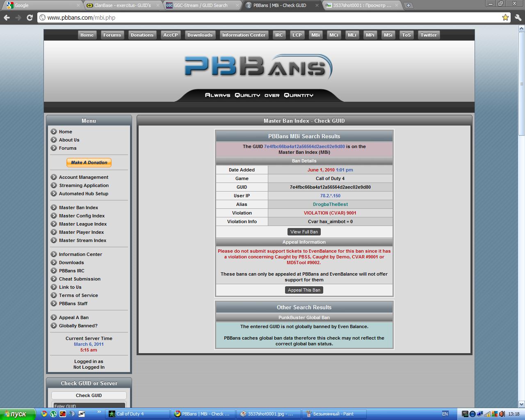Open ToS in the top navigation
Screen dimensions: 525x420
[406, 35]
